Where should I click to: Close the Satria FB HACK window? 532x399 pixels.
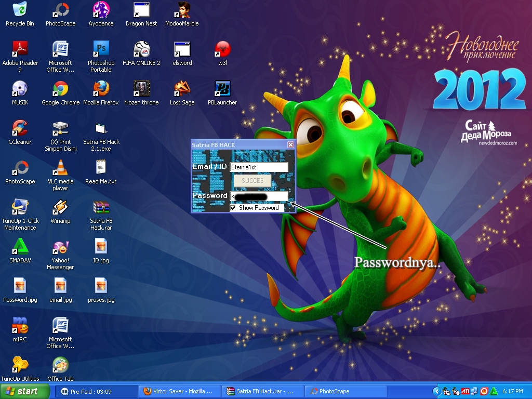pyautogui.click(x=290, y=145)
